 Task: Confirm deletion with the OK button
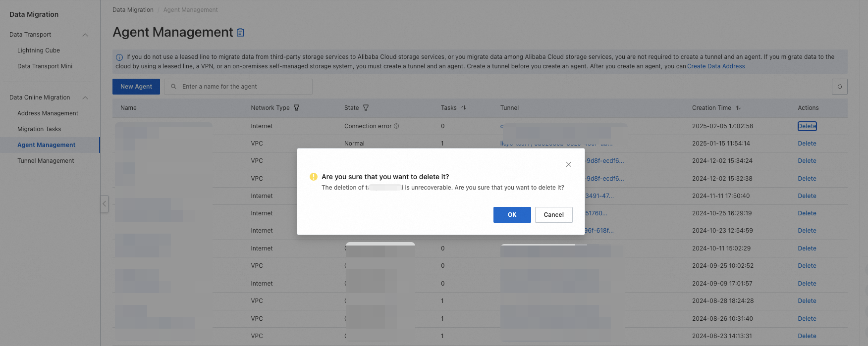click(x=512, y=215)
